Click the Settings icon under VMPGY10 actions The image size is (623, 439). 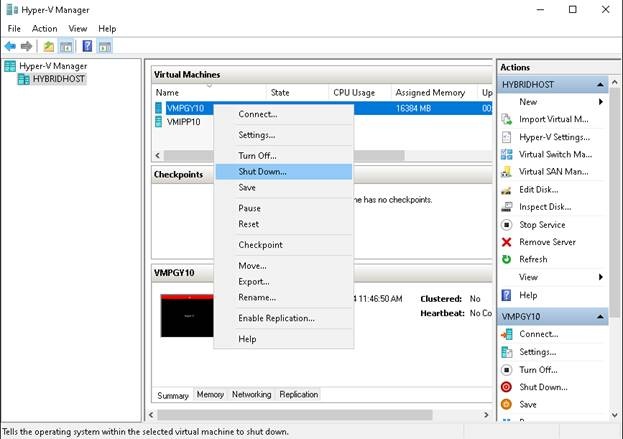point(507,352)
